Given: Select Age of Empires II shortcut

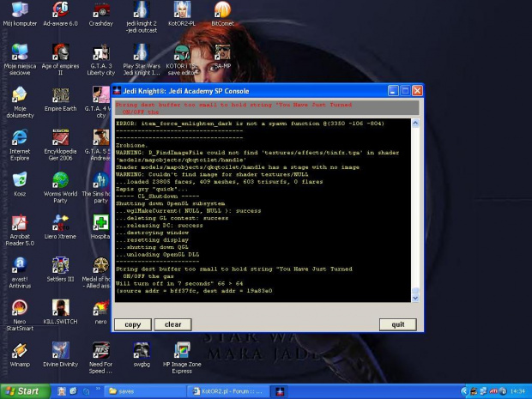Looking at the screenshot, I should (x=60, y=60).
